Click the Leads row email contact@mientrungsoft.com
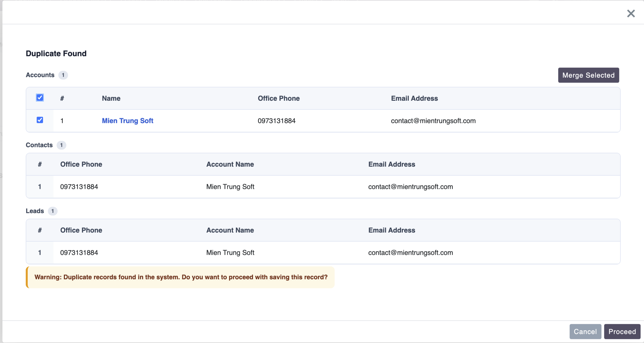 tap(411, 253)
